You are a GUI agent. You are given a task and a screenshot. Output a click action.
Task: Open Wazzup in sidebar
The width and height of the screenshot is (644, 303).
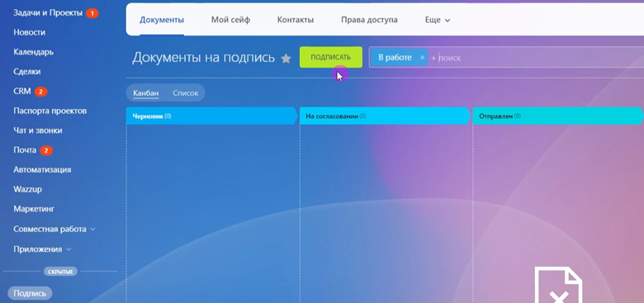pos(27,189)
